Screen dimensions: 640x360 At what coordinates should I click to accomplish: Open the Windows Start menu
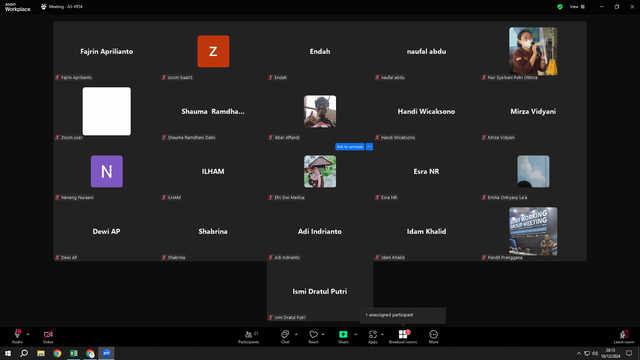click(x=8, y=353)
